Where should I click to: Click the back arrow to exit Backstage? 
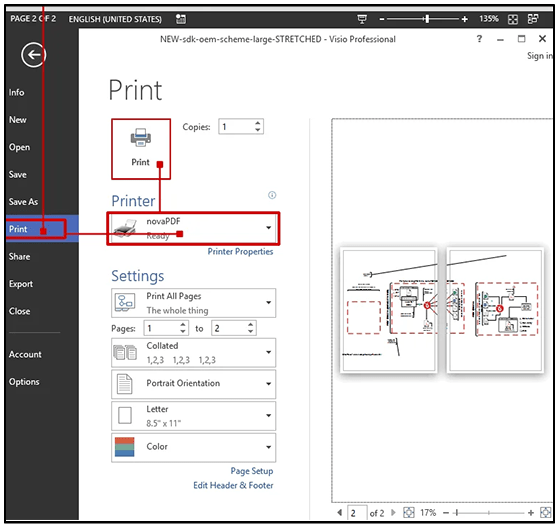33,55
